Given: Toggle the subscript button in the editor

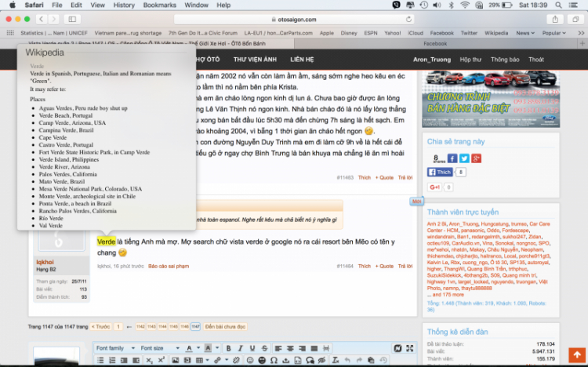Looking at the screenshot, I should point(149,360).
